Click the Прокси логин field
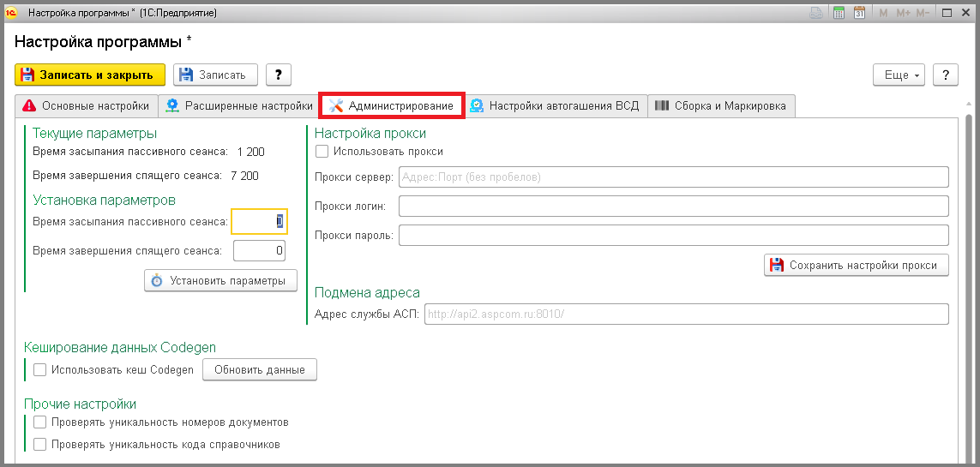The height and width of the screenshot is (467, 980). (674, 207)
